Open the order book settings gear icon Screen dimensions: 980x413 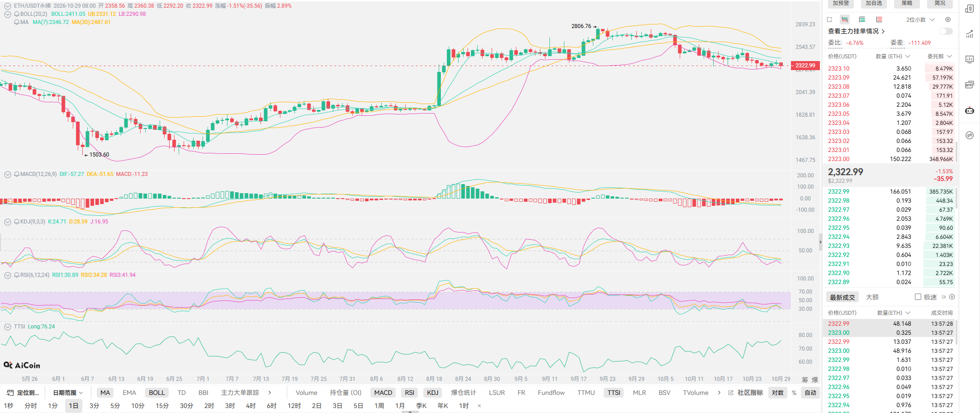click(x=948, y=19)
